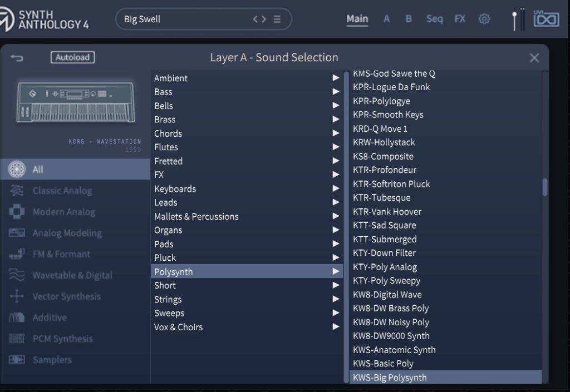Click the back arrow icon
Viewport: 570px width, 392px height.
[17, 58]
